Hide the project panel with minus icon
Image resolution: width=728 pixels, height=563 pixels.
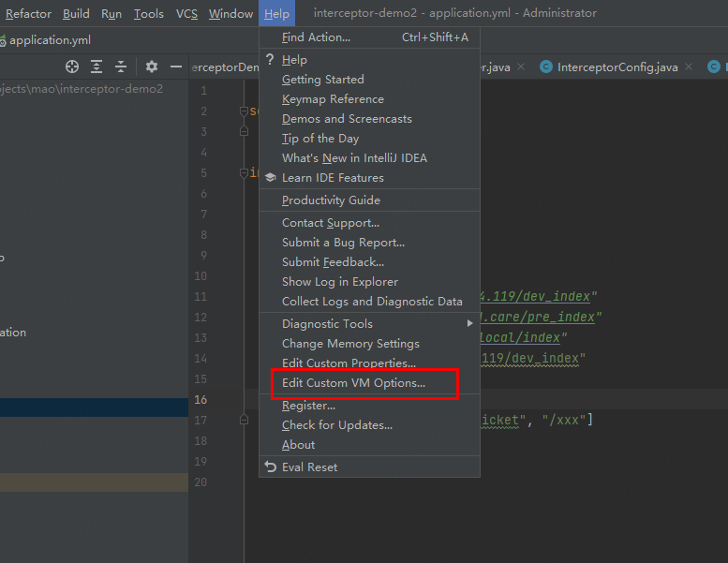[175, 67]
